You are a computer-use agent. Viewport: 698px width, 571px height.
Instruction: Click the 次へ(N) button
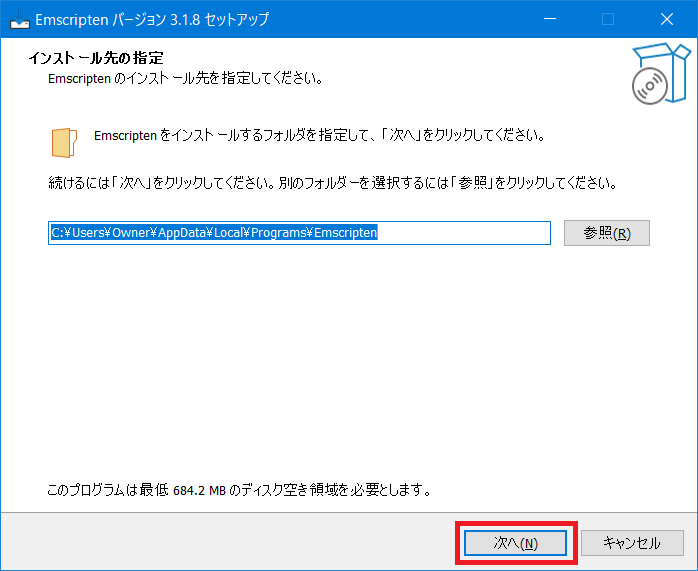click(515, 543)
